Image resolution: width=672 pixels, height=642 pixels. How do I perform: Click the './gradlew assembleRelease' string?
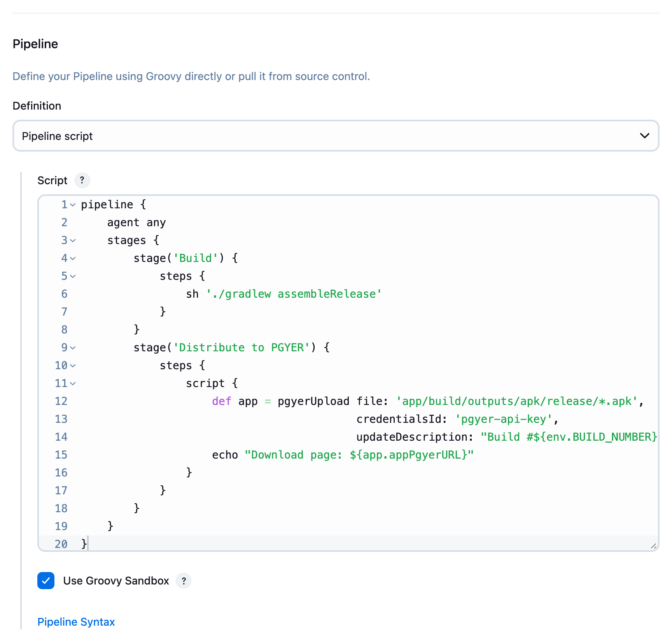coord(294,294)
